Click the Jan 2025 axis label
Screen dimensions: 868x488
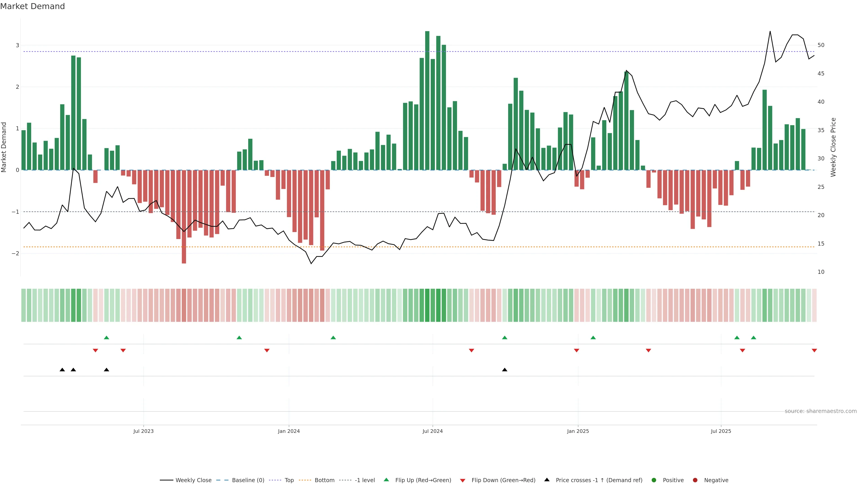(578, 431)
